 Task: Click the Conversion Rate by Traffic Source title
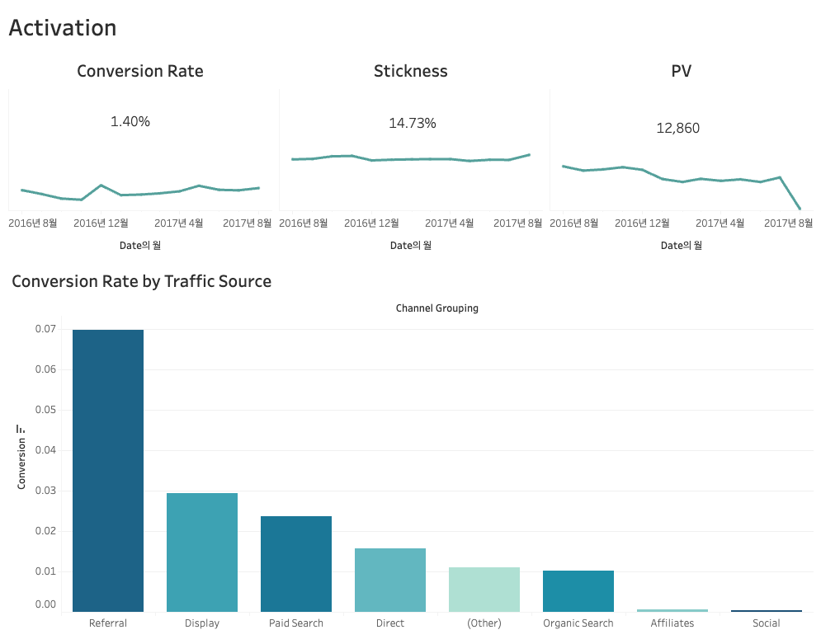pos(142,281)
